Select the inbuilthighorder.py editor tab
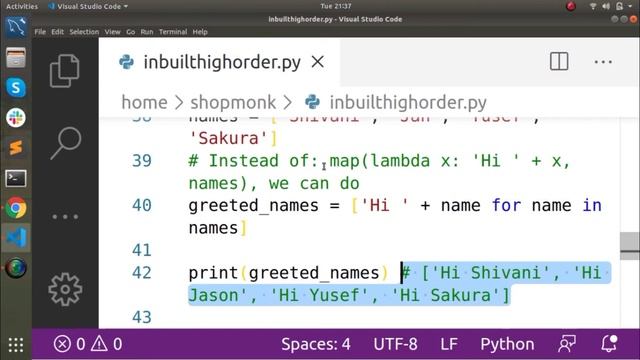The image size is (640, 360). [219, 62]
